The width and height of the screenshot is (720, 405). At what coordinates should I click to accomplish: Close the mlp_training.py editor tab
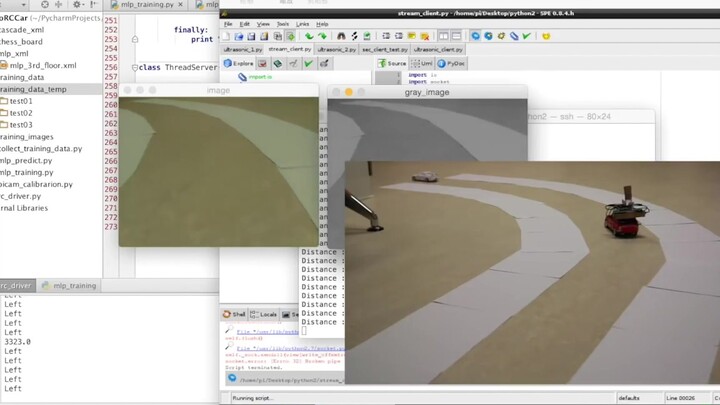180,4
